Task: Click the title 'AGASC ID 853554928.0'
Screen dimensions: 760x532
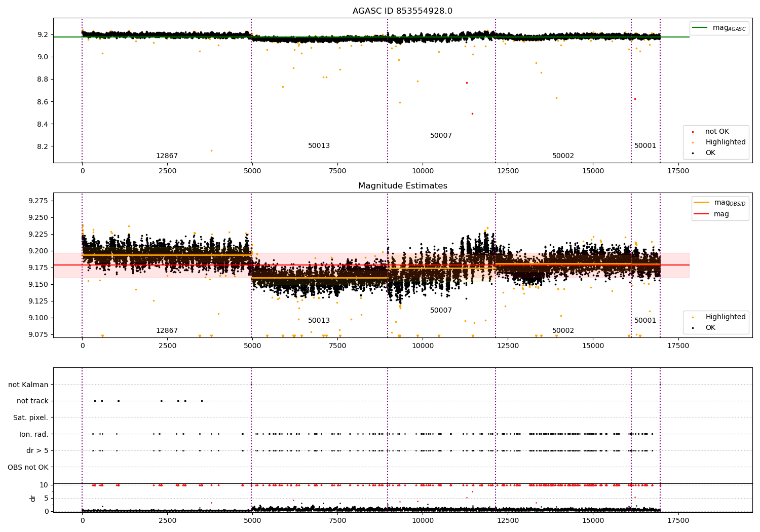Action: (x=402, y=11)
